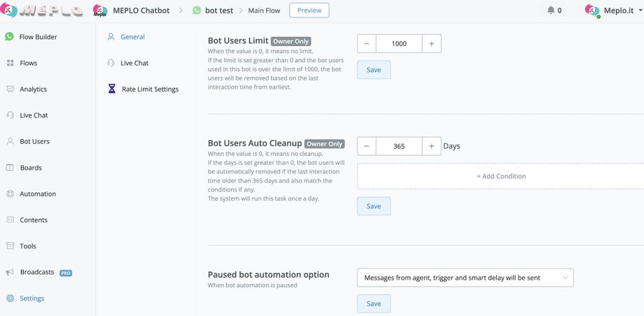Expand the paused bot automation dropdown
The height and width of the screenshot is (316, 644).
pyautogui.click(x=465, y=278)
